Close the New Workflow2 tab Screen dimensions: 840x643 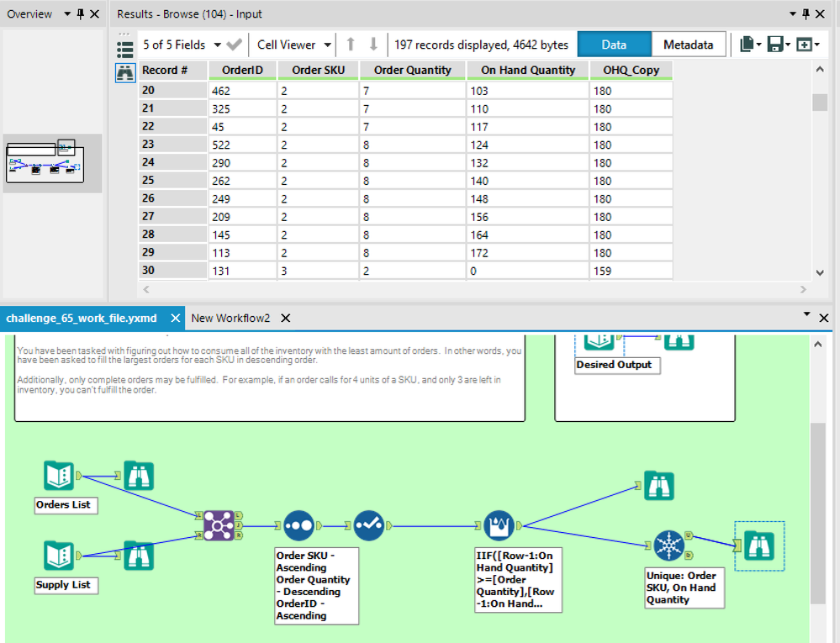pyautogui.click(x=286, y=318)
